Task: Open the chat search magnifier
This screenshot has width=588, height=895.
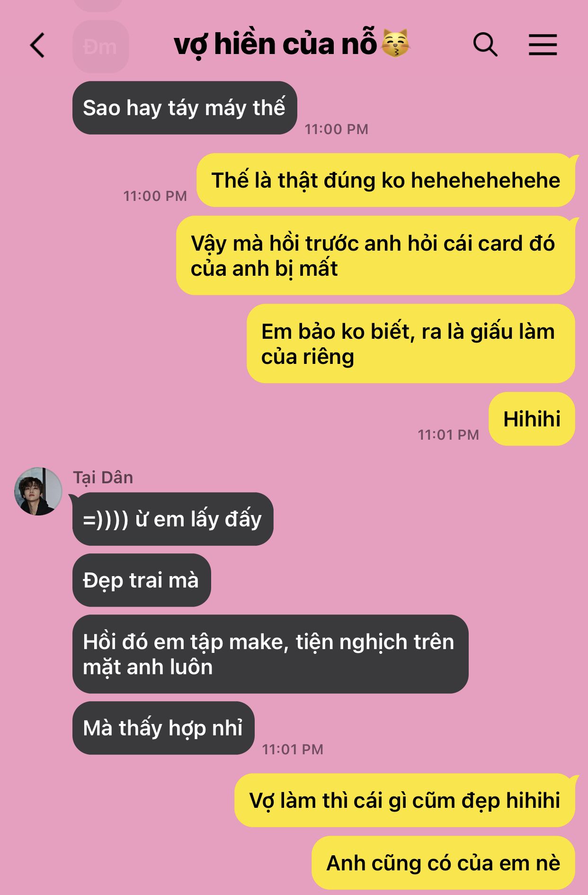Action: pyautogui.click(x=485, y=45)
